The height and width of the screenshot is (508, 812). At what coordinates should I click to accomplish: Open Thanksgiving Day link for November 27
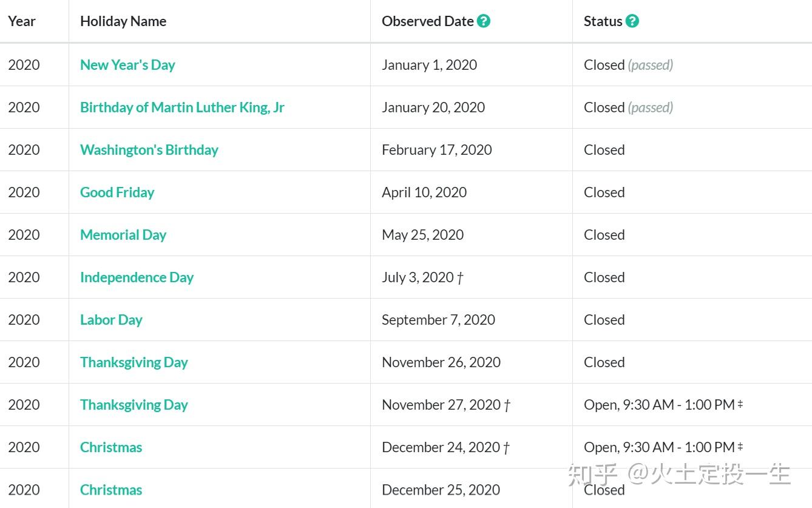134,405
